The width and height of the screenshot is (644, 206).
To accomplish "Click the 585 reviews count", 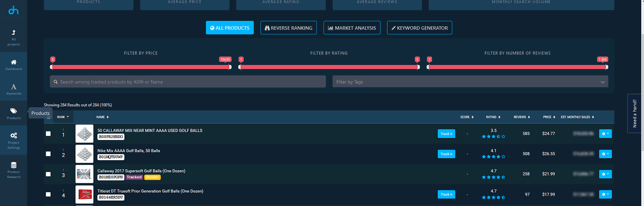I will coord(526,134).
